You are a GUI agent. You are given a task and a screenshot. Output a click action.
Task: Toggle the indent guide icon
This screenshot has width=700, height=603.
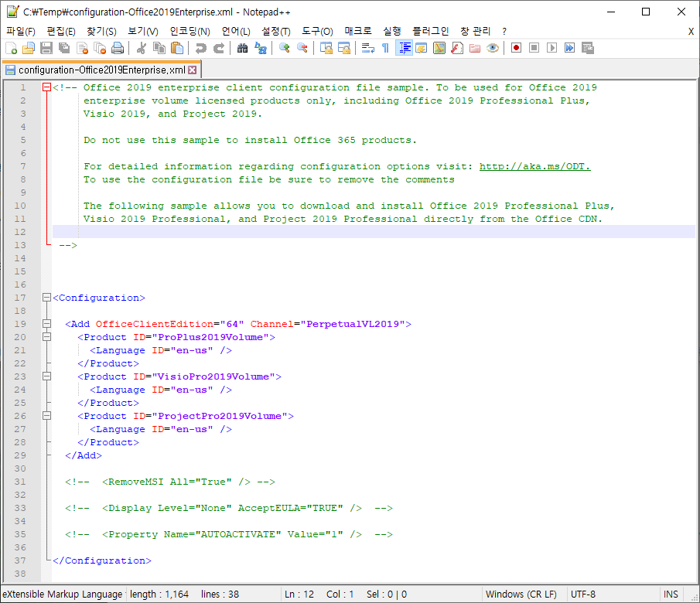pyautogui.click(x=404, y=48)
